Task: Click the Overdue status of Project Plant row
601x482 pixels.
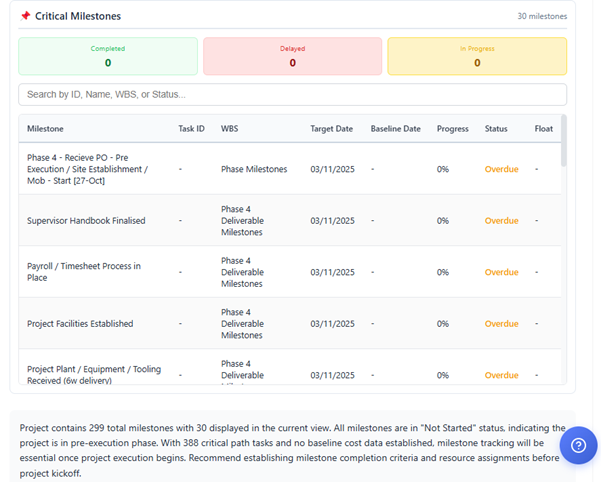Action: [x=501, y=375]
